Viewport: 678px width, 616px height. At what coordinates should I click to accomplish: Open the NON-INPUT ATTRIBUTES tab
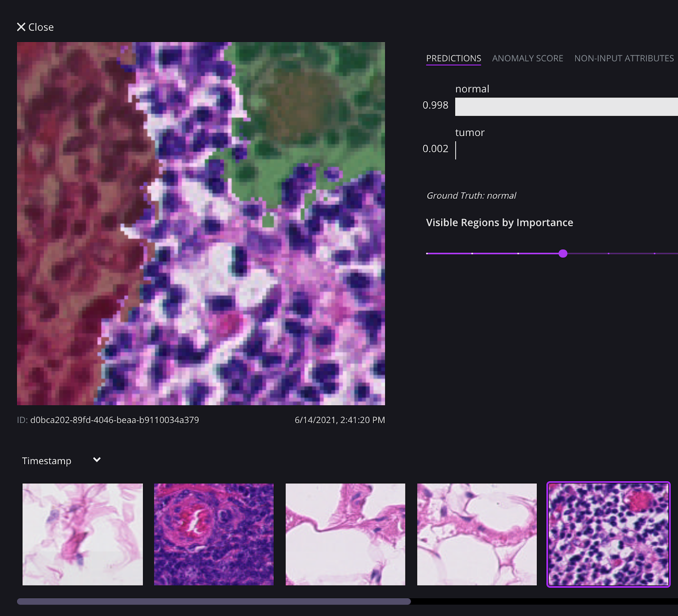[624, 59]
